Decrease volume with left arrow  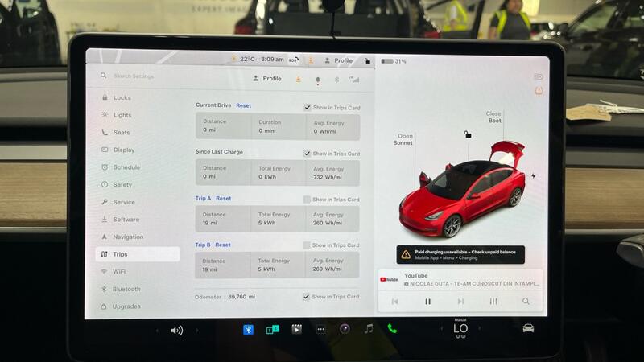(157, 331)
